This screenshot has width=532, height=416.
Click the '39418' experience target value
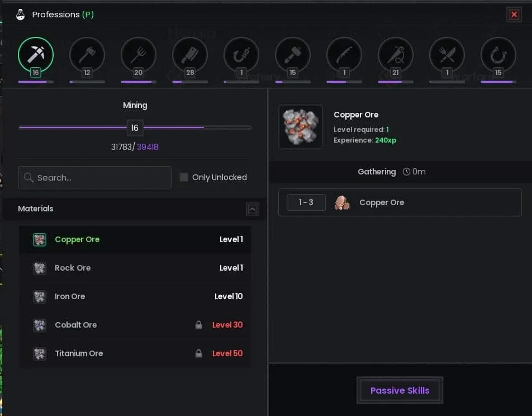148,147
